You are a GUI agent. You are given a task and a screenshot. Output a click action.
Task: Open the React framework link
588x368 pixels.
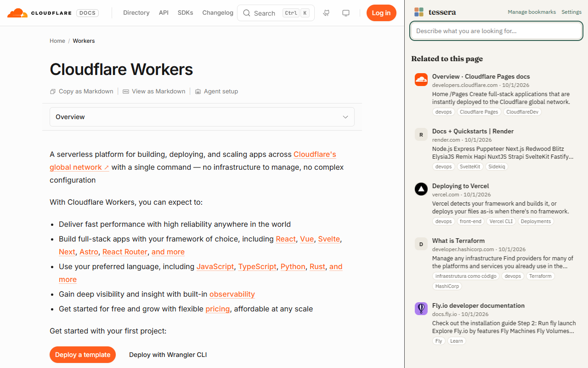point(286,239)
